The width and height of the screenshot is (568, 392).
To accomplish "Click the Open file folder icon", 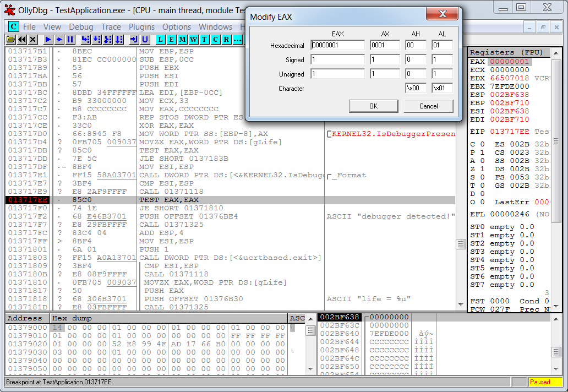I will click(x=10, y=40).
